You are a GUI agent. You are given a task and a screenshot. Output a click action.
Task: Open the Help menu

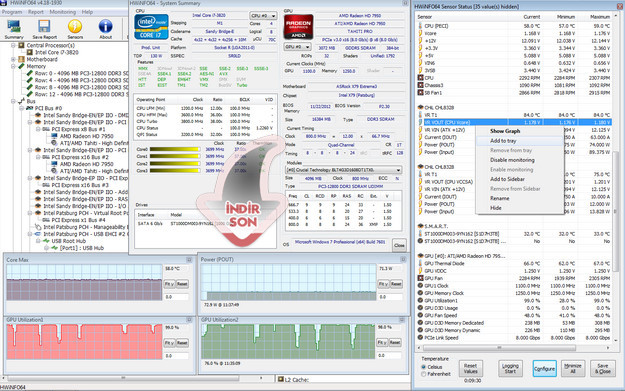tap(87, 12)
